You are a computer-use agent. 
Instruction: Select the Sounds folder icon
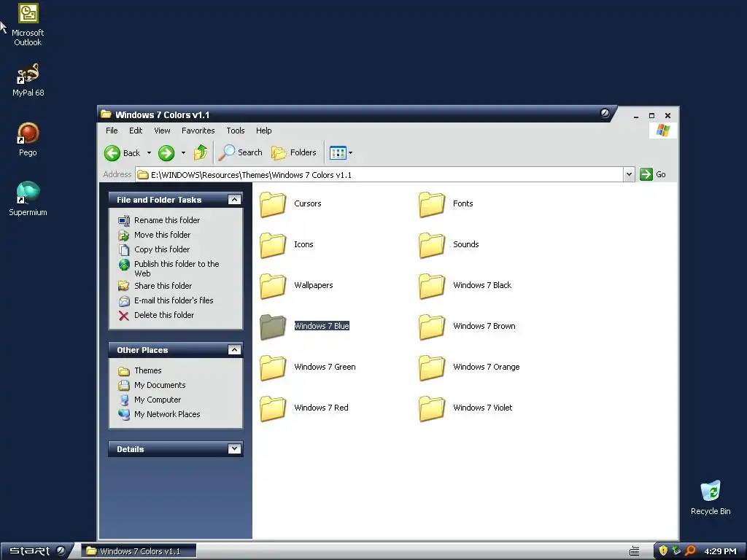coord(432,245)
